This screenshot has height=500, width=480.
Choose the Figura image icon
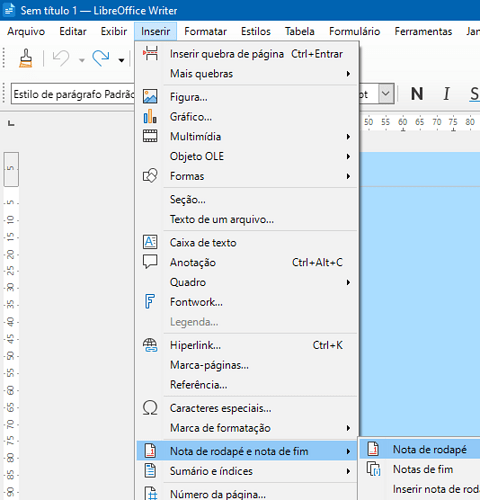[150, 97]
